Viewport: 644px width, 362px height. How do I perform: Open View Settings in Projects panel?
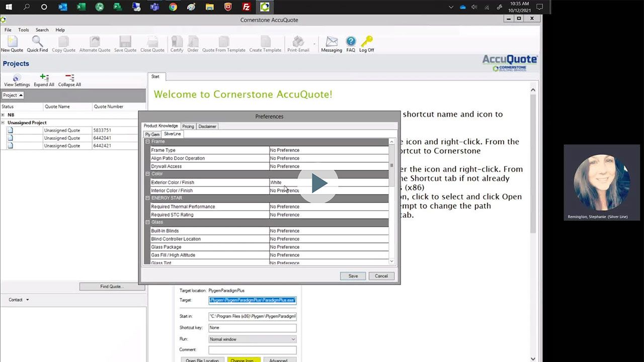17,80
